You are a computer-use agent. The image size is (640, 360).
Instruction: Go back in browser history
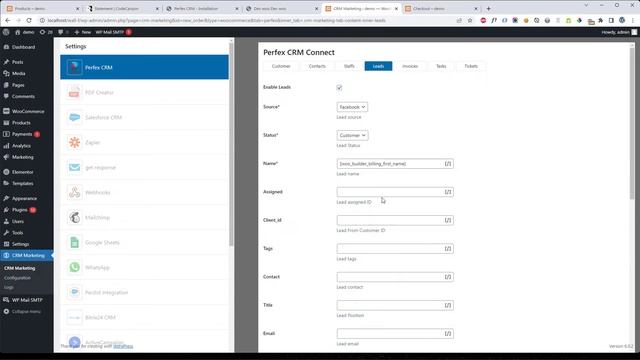coord(8,20)
